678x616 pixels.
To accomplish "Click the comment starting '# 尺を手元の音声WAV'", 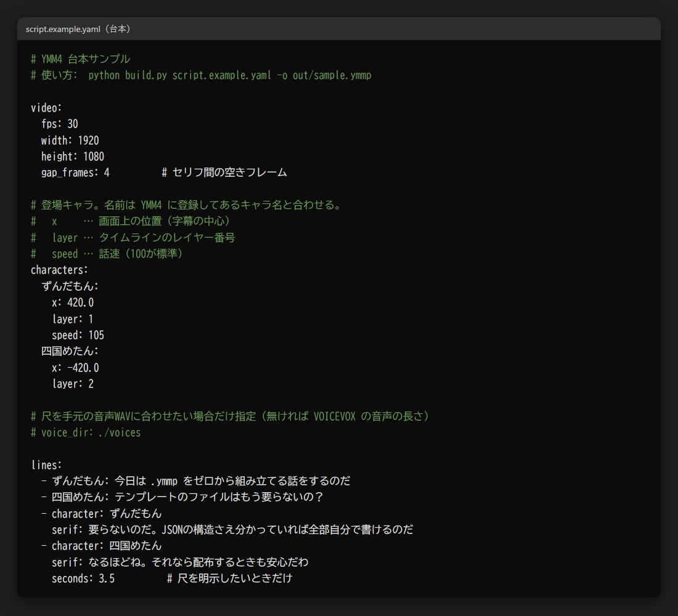I will 230,416.
